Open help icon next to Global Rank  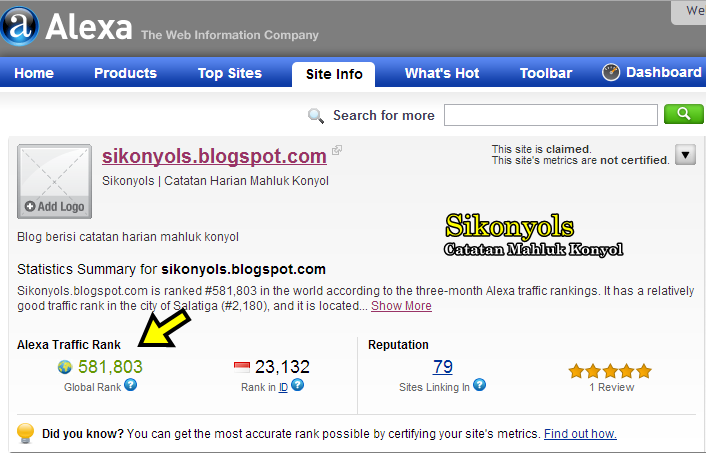tap(131, 385)
